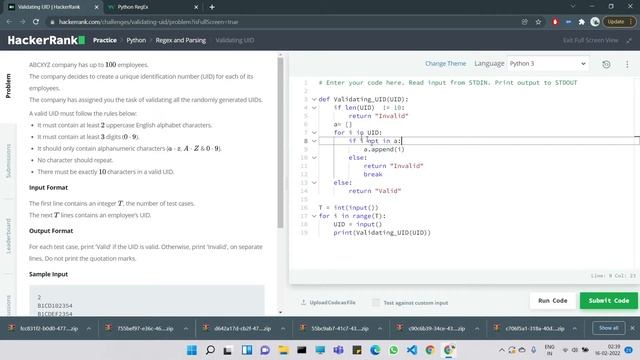Screen dimensions: 640x360
Task: Select the Validating UID HackerRank tab
Action: point(53,7)
